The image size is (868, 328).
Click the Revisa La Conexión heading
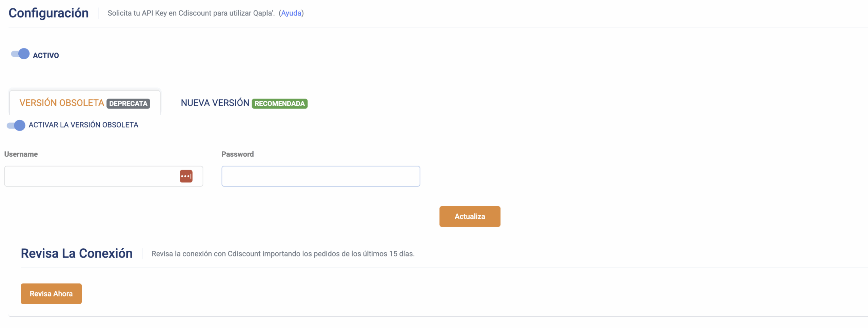(77, 253)
